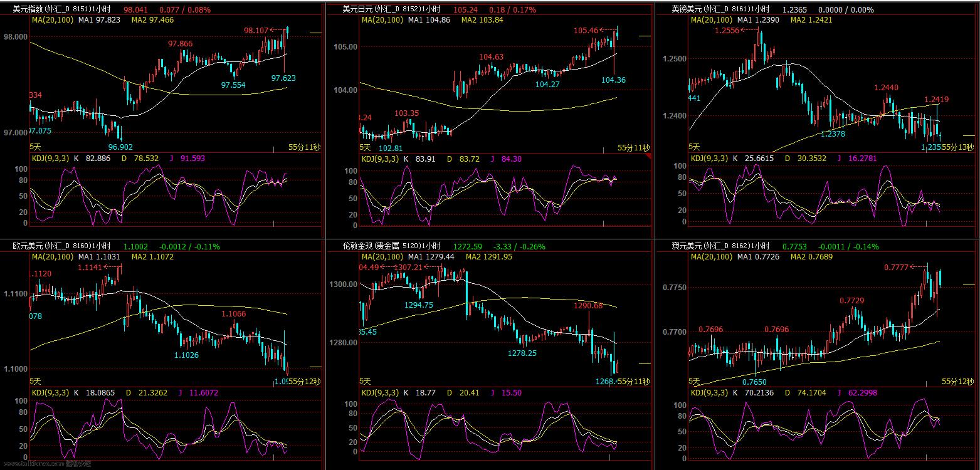The width and height of the screenshot is (980, 470).
Task: Click the 0.7650 low price annotation
Action: [754, 382]
